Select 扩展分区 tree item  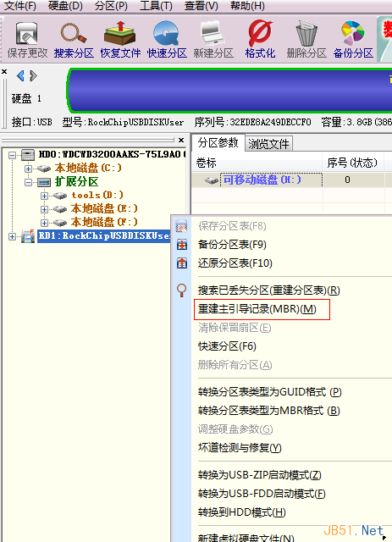tap(76, 182)
